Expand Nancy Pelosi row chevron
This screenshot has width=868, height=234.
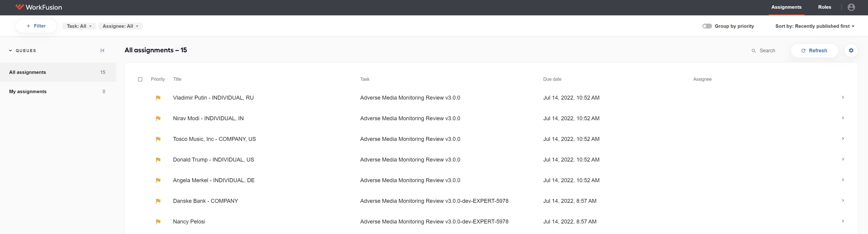(843, 221)
